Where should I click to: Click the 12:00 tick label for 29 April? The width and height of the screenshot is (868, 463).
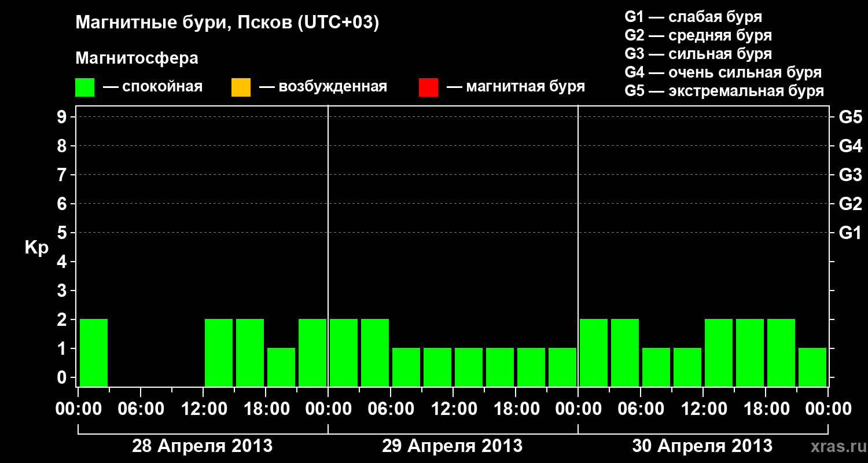453,409
